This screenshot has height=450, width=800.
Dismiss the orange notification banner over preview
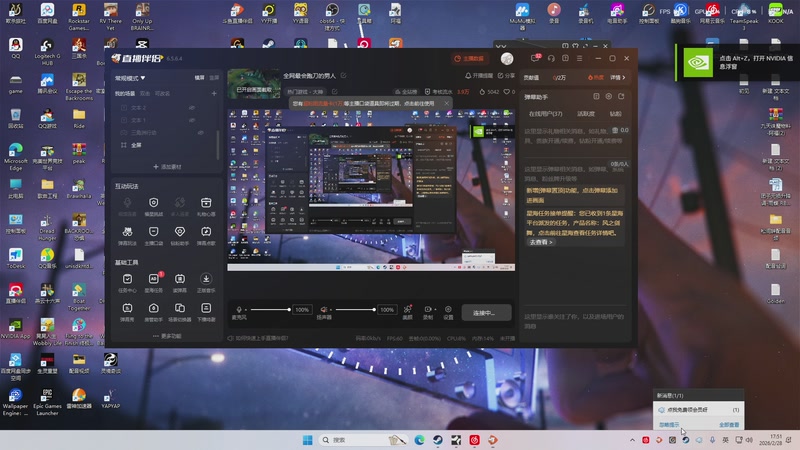(x=446, y=103)
